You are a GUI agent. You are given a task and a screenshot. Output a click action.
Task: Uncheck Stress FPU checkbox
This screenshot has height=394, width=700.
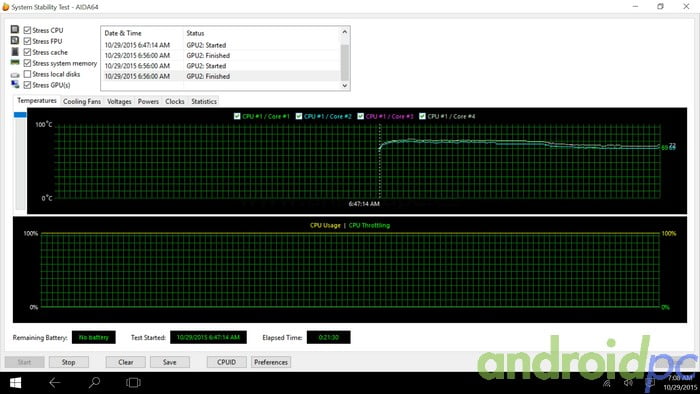click(27, 41)
